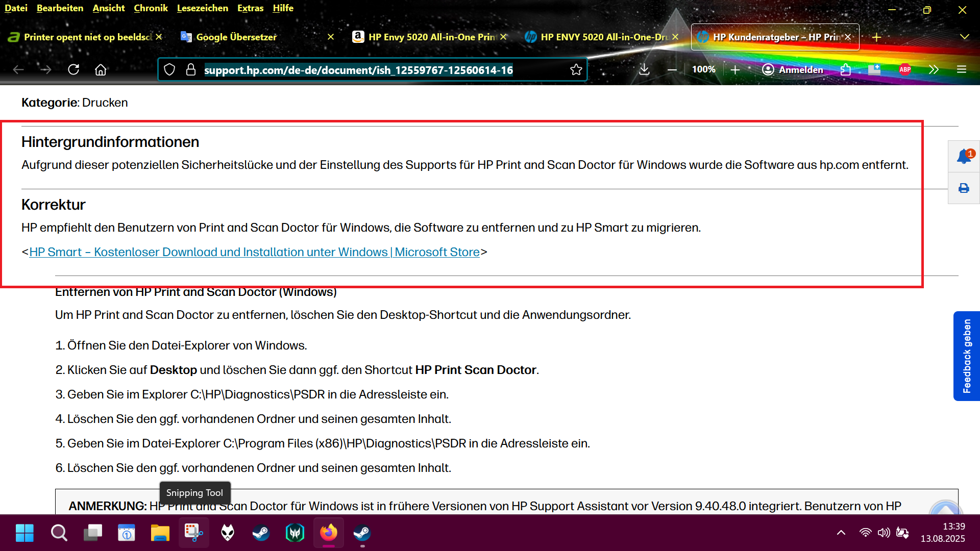Zoom out with the minus button

coord(672,69)
